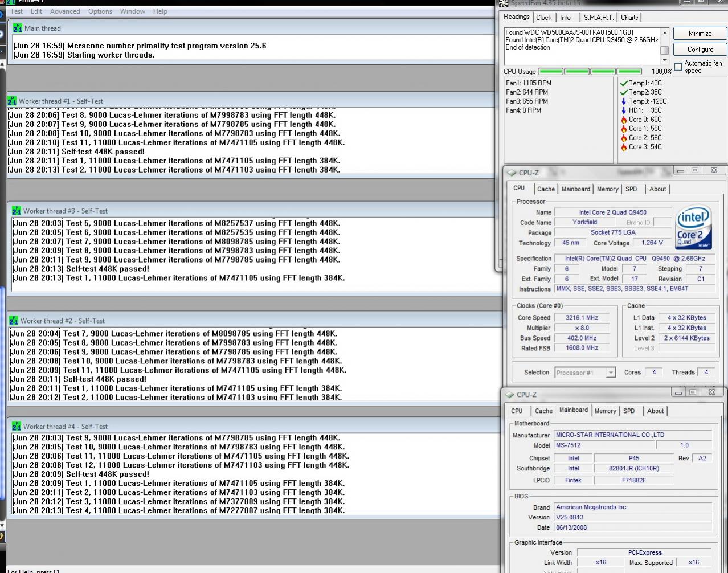Open the SPD tab in upper CPU-Z window

pyautogui.click(x=631, y=189)
